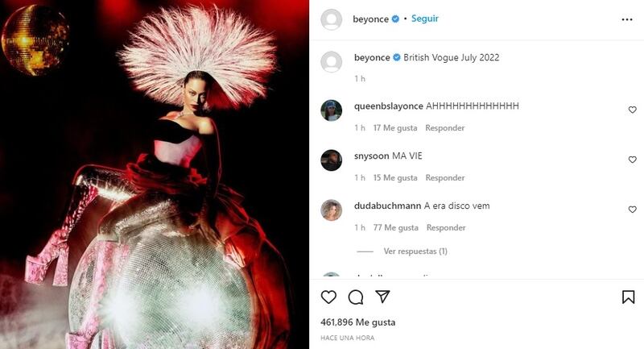
Task: Click Seguir to follow beyonce
Action: 425,19
